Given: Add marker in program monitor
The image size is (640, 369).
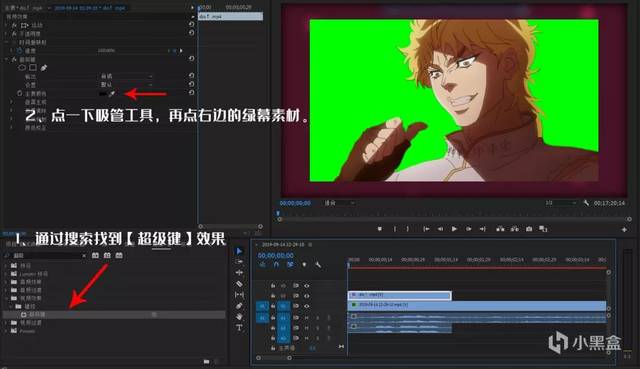Looking at the screenshot, I should (x=380, y=229).
